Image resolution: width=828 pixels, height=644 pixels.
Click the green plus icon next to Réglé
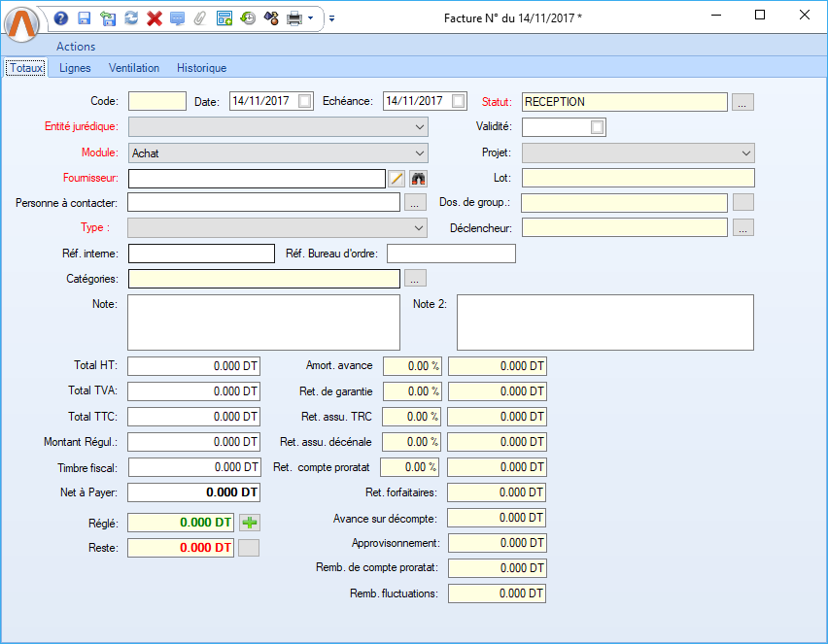point(250,523)
